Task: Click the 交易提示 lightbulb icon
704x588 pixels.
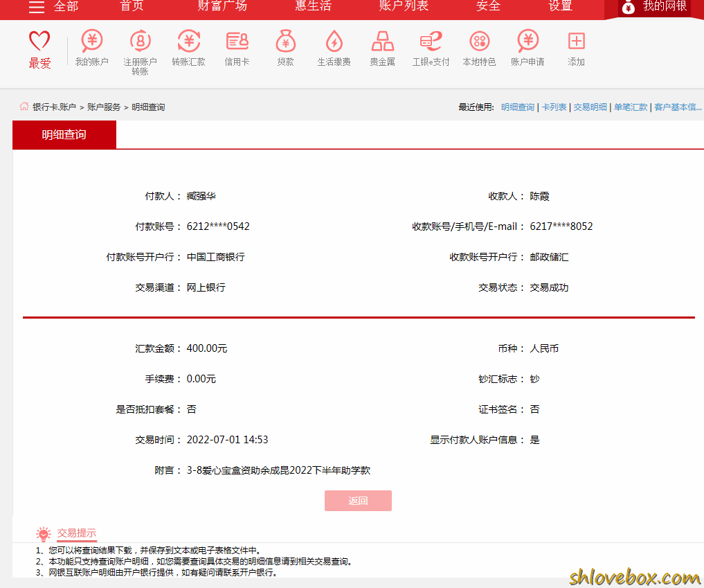Action: coord(44,534)
